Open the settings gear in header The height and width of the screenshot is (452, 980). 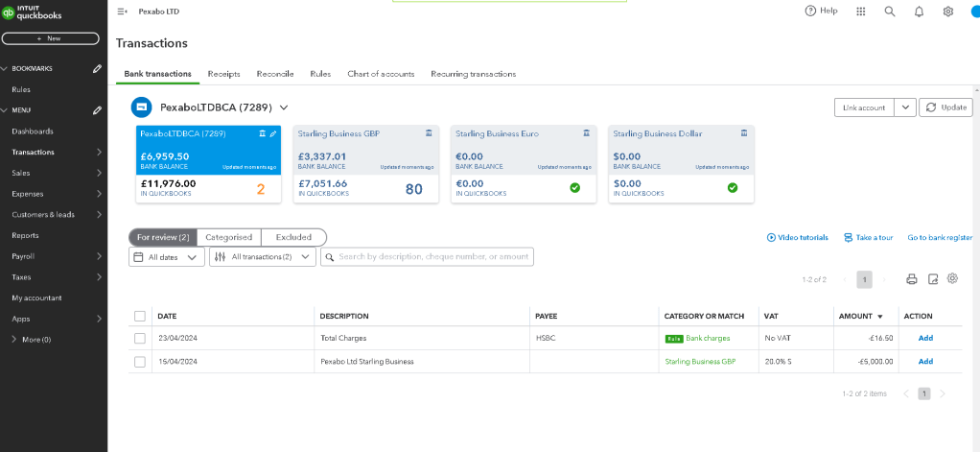click(948, 12)
